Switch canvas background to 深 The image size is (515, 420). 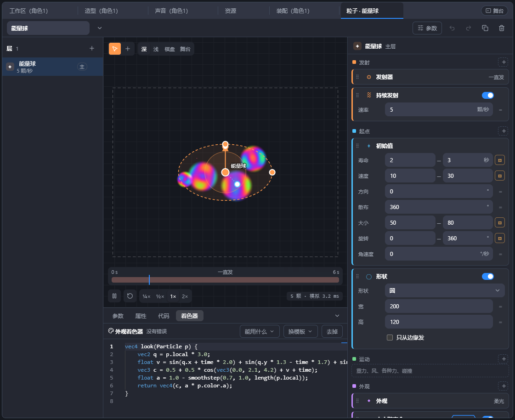point(144,49)
